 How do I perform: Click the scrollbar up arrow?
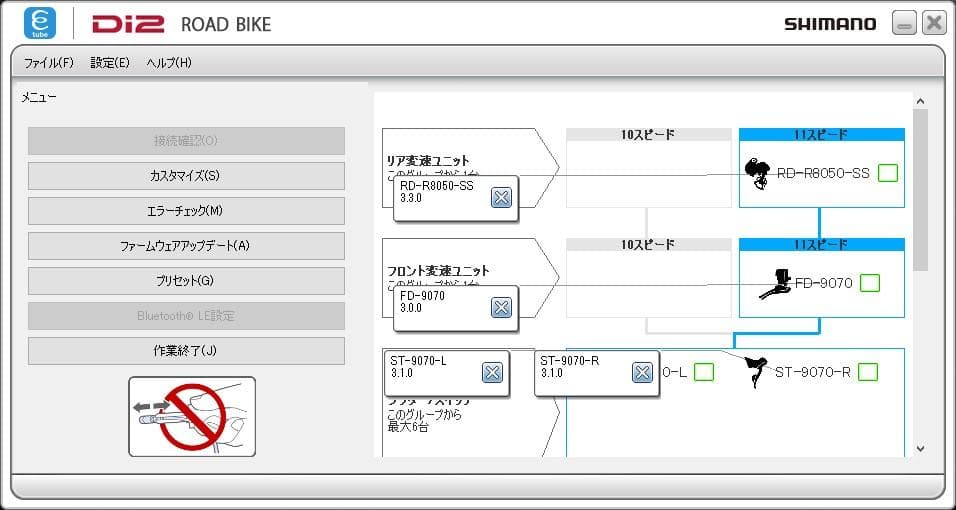tap(921, 101)
